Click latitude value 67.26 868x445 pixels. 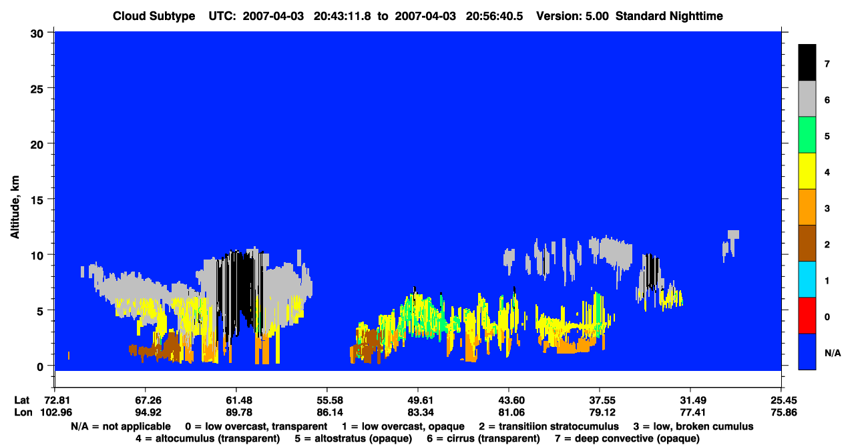[x=145, y=400]
